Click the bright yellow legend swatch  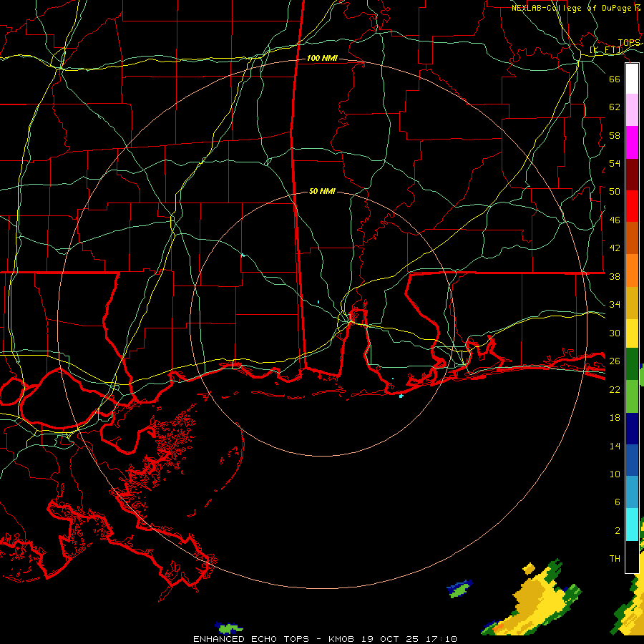point(632,333)
